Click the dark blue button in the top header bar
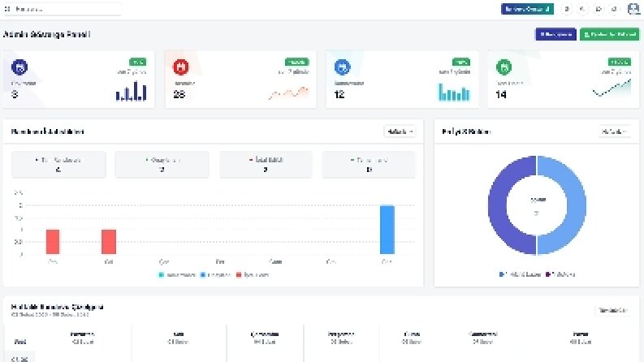 coord(527,9)
